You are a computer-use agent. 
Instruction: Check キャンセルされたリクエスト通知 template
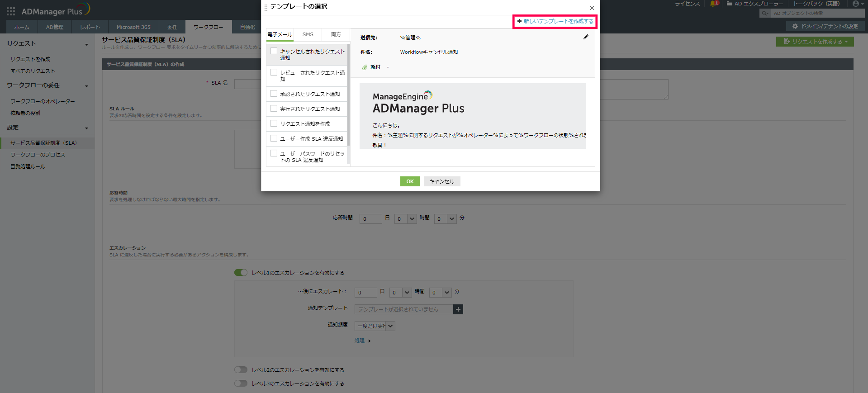click(x=274, y=51)
